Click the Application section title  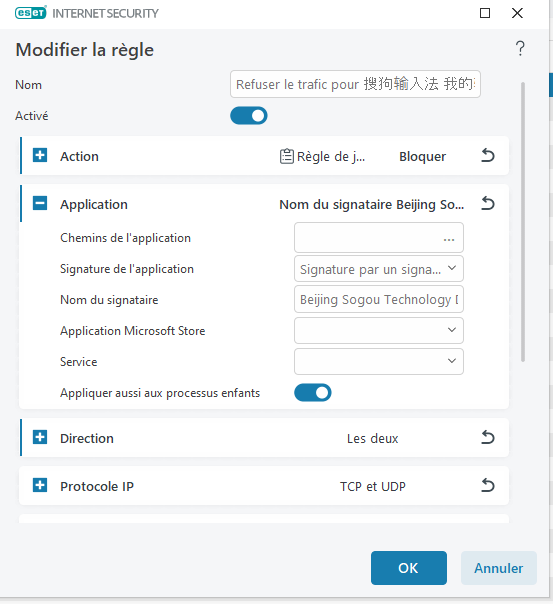[94, 204]
